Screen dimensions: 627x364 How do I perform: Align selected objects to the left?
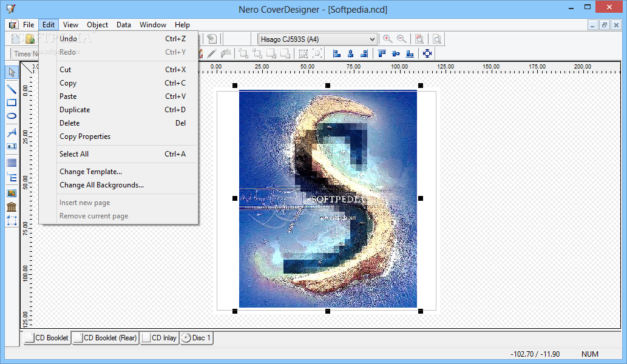(x=337, y=53)
